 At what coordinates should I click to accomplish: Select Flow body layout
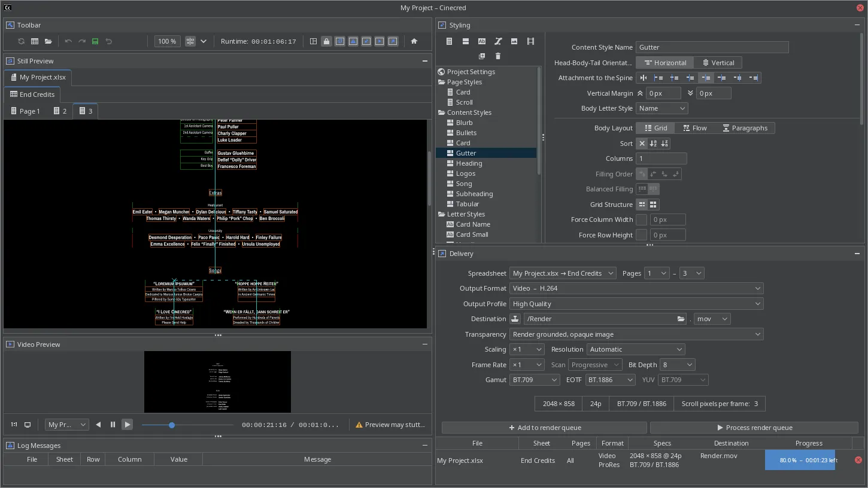coord(694,128)
